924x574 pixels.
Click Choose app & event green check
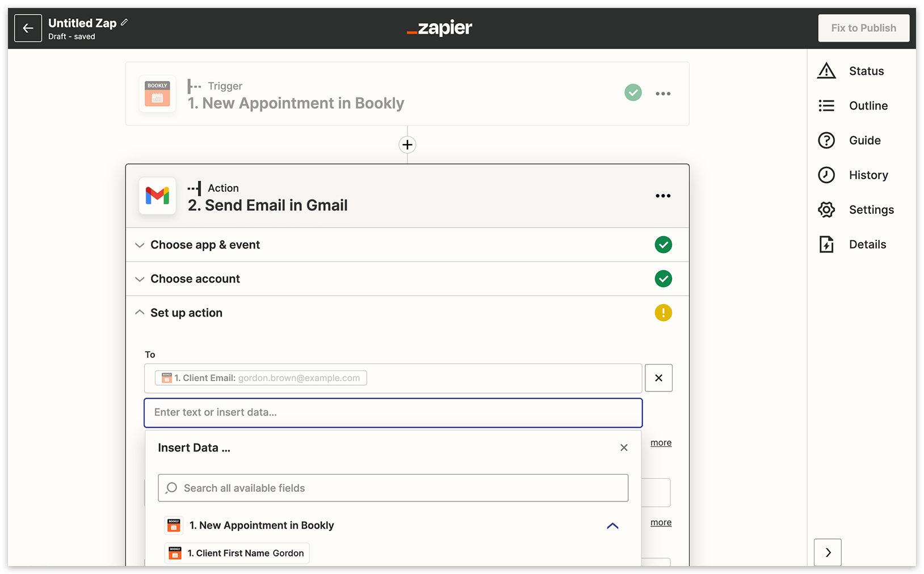point(663,244)
